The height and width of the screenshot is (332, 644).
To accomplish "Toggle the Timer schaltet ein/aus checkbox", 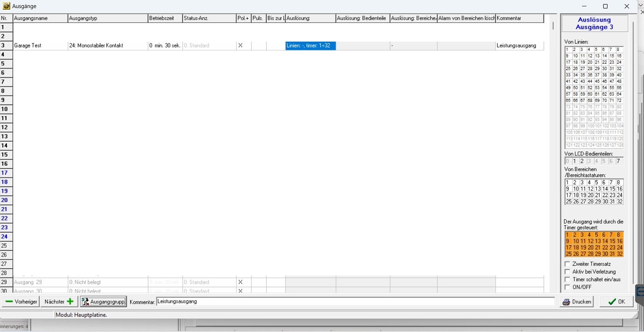I will (568, 279).
